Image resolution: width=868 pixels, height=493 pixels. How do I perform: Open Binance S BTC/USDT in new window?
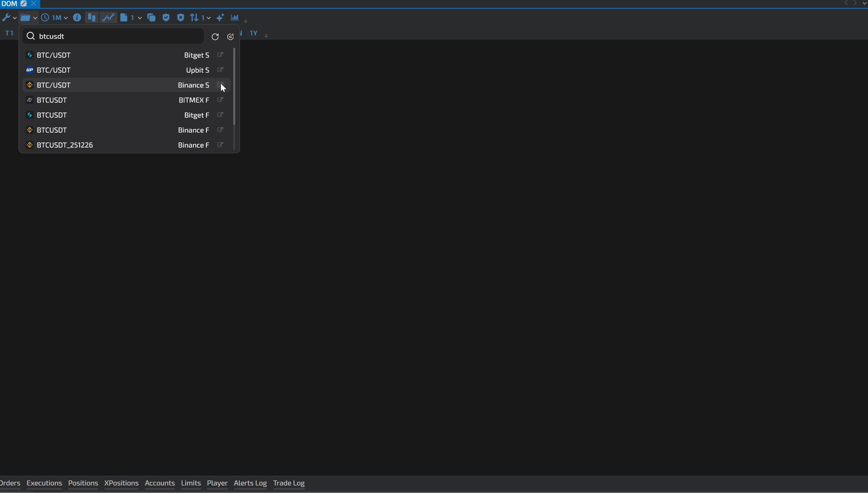220,85
